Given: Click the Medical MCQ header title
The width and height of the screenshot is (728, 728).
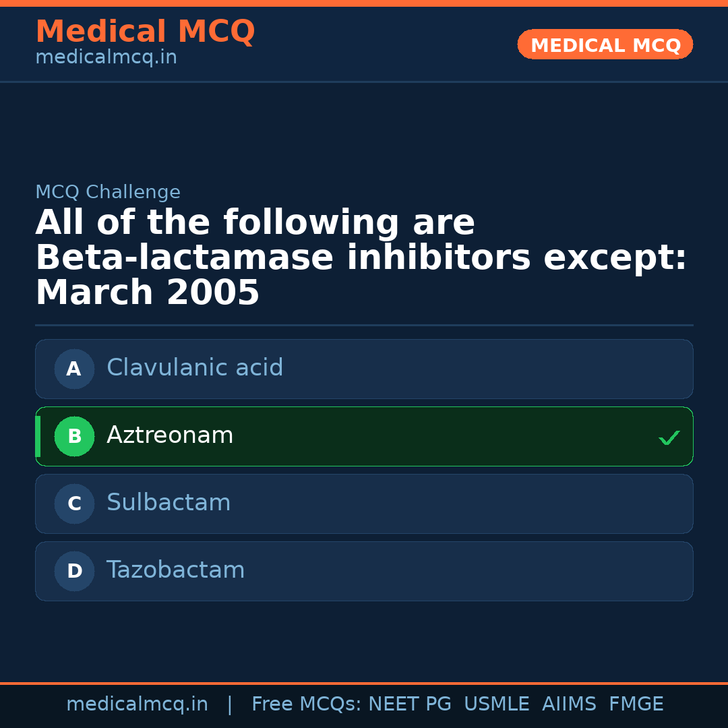Looking at the screenshot, I should click(145, 32).
